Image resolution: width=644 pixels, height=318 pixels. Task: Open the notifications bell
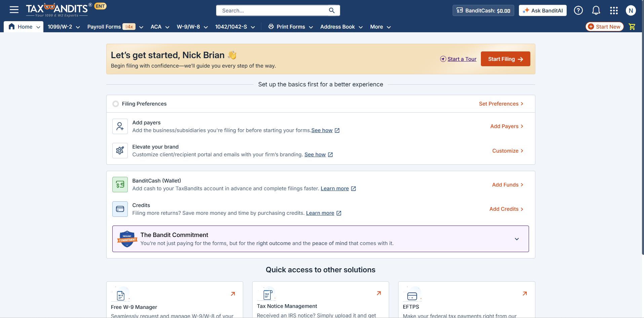(x=596, y=10)
